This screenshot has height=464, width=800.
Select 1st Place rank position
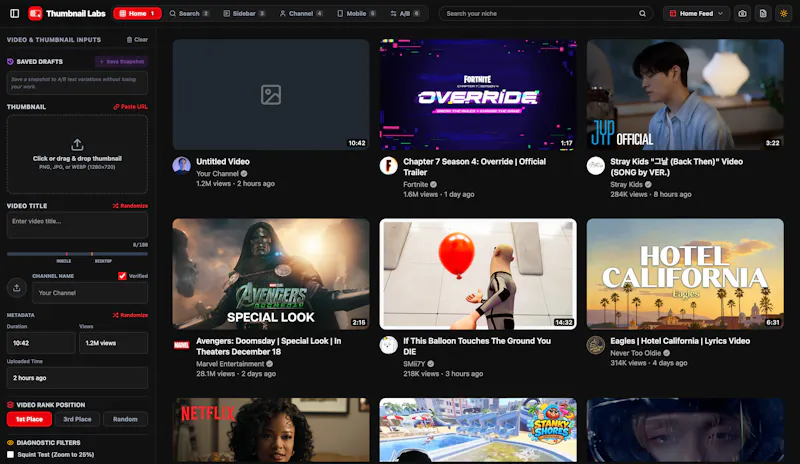pyautogui.click(x=29, y=419)
